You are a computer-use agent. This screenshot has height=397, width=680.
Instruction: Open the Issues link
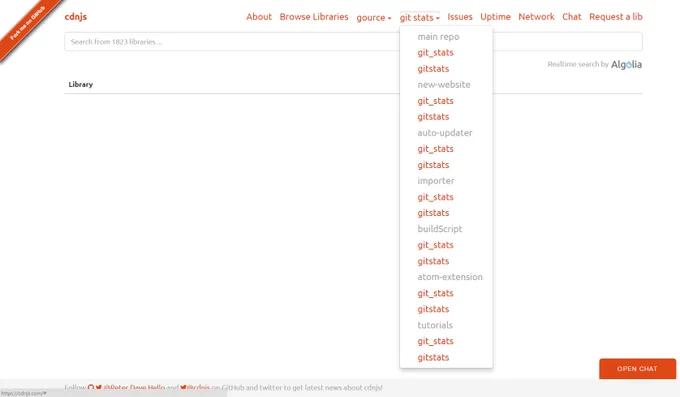click(460, 17)
